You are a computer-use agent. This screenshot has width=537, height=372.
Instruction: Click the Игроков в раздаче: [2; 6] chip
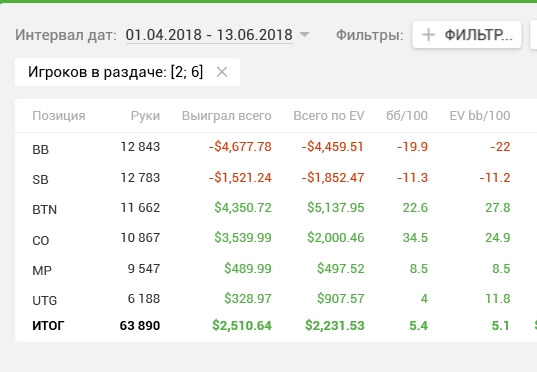tap(127, 72)
